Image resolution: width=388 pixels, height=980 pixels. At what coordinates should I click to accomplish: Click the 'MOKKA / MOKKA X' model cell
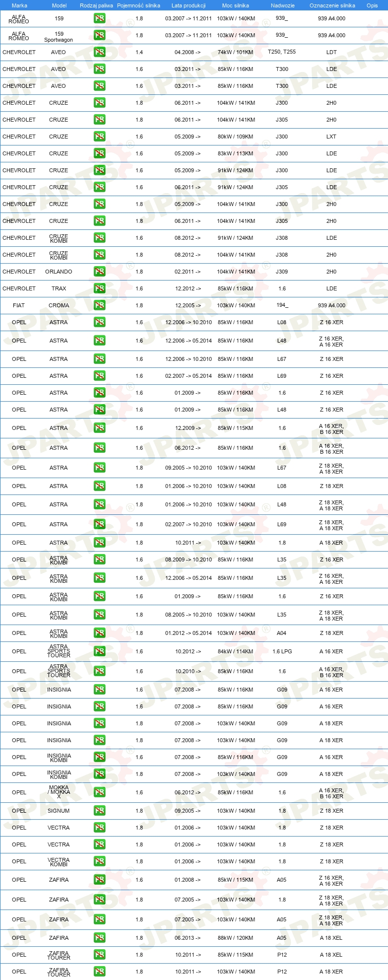(59, 792)
